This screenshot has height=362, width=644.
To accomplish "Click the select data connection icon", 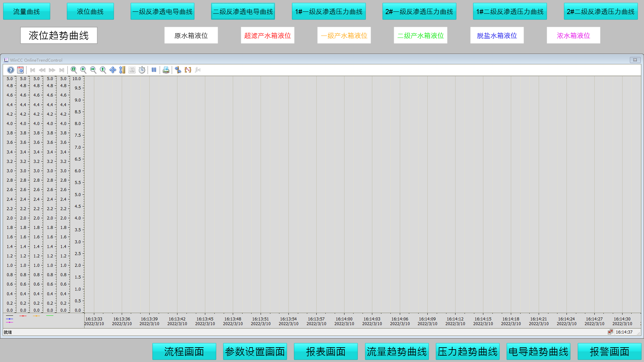I will tap(178, 70).
